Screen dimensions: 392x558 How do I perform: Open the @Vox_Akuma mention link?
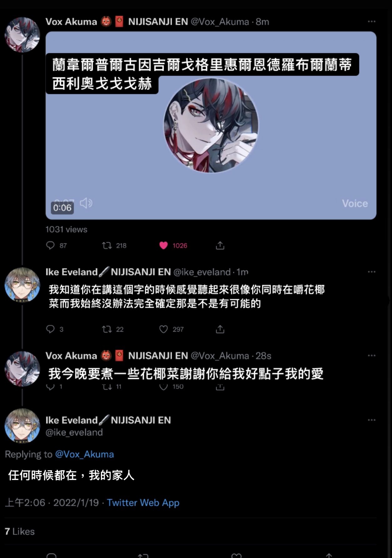tap(84, 454)
